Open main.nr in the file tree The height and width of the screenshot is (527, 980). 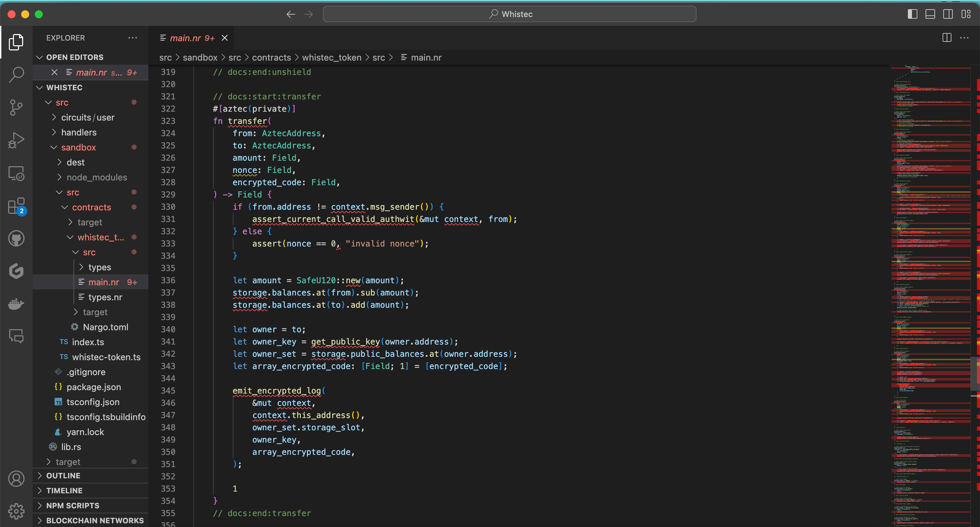point(91,282)
